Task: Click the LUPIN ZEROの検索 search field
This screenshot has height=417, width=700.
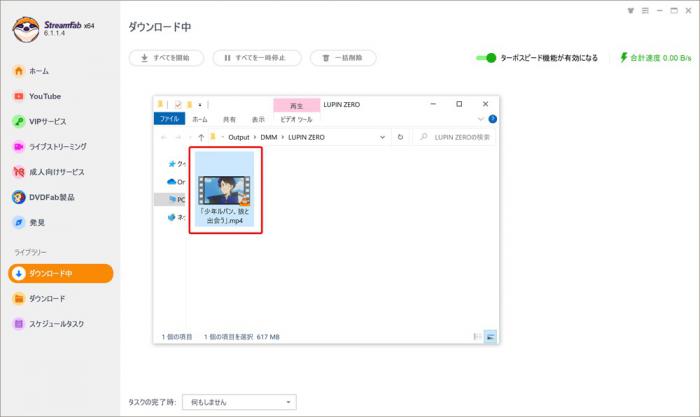Action: (454, 137)
